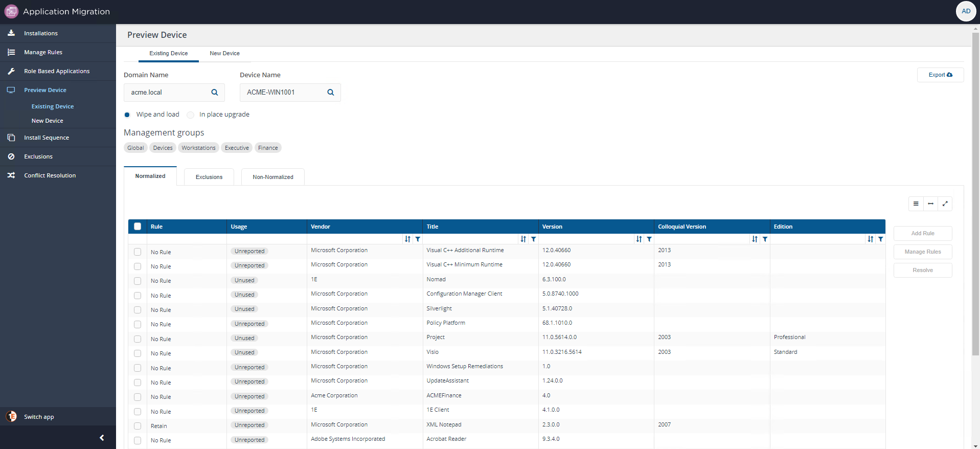This screenshot has width=980, height=449.
Task: Click the Install Sequence copy icon
Action: point(11,138)
